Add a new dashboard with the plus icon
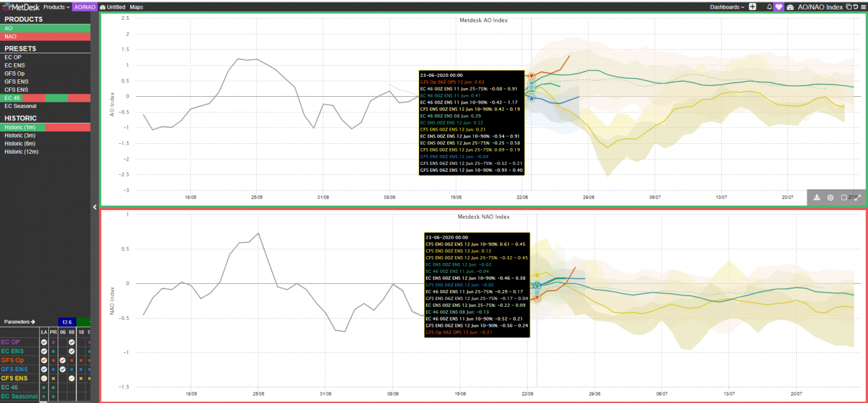This screenshot has width=868, height=403. [x=753, y=7]
